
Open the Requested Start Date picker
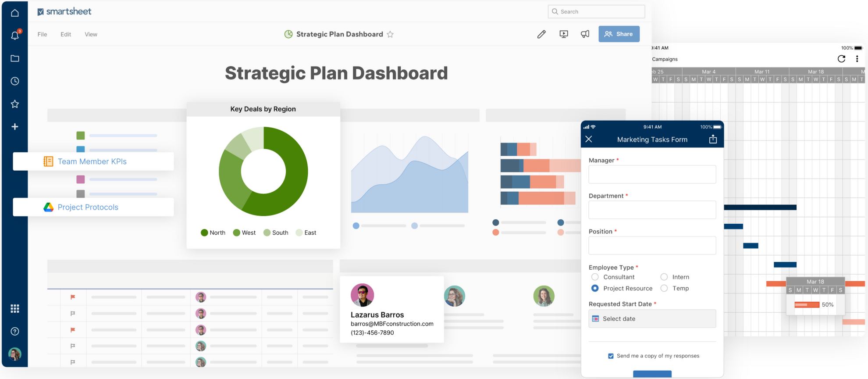(x=652, y=319)
